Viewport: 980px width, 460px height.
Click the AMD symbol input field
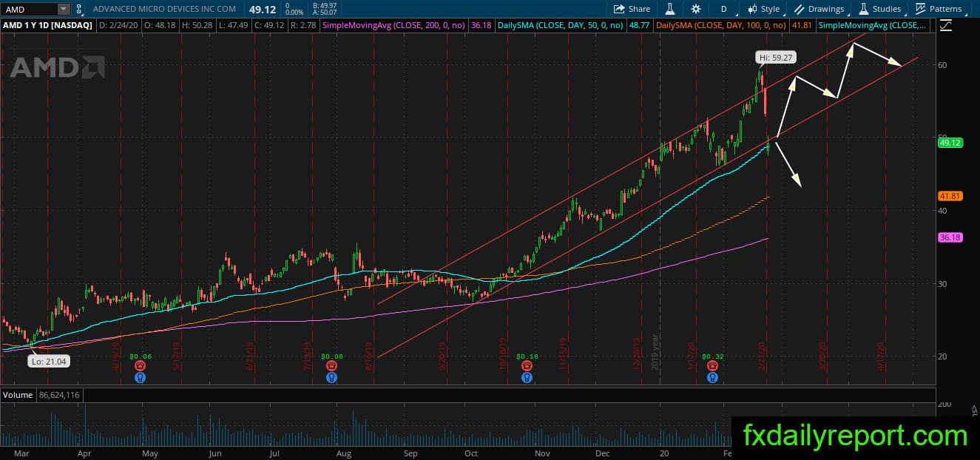pos(30,9)
